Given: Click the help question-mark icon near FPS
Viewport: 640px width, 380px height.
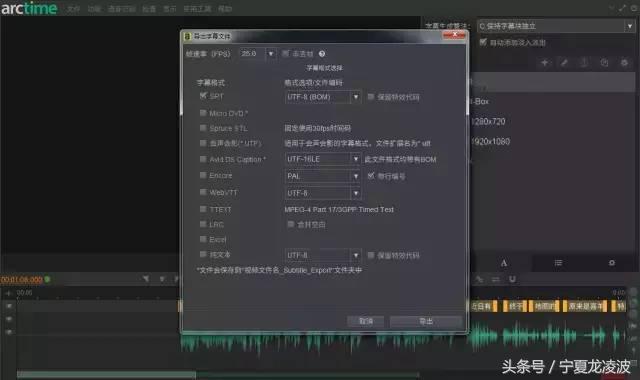Looking at the screenshot, I should point(322,53).
